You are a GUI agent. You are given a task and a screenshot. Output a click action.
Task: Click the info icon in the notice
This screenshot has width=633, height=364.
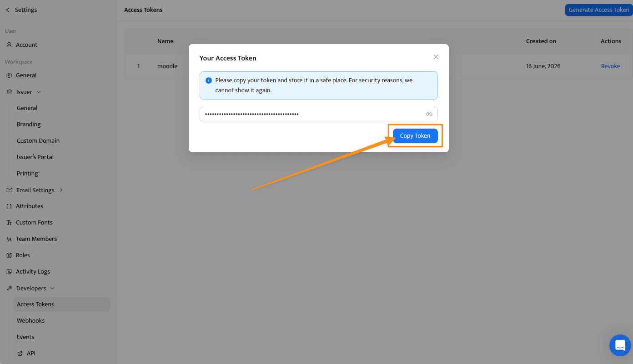[209, 80]
